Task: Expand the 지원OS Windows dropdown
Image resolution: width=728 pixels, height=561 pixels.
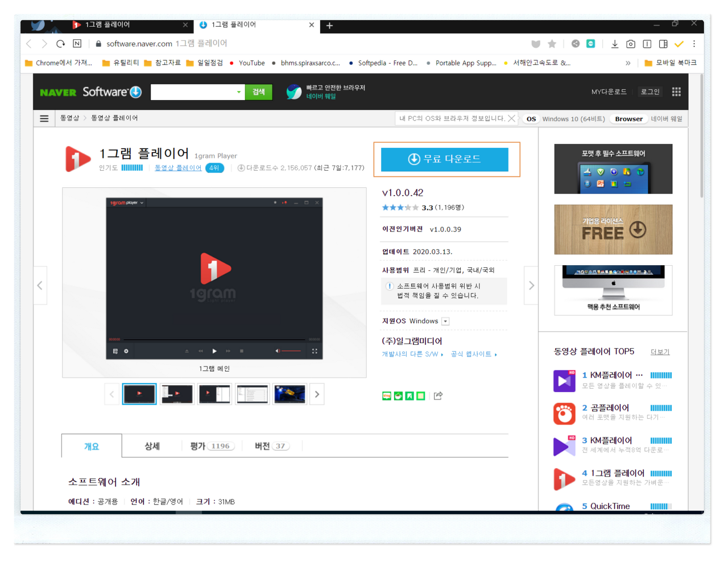Action: [x=445, y=321]
